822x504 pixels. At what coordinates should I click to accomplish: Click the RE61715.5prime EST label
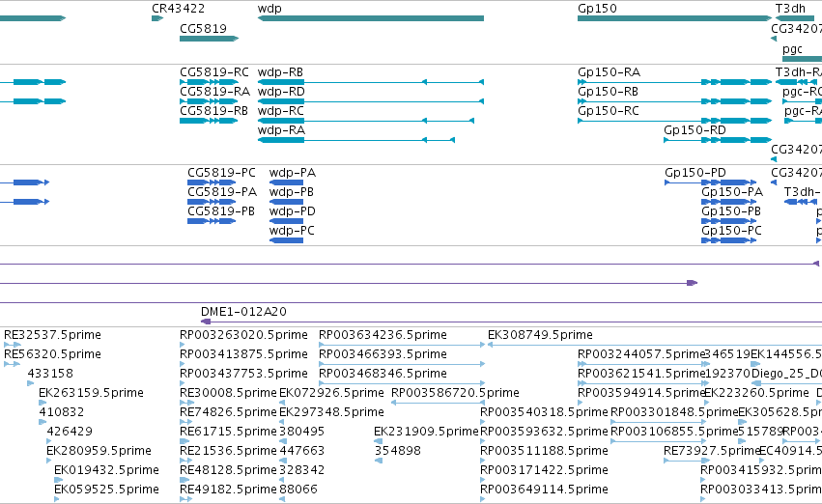click(228, 432)
